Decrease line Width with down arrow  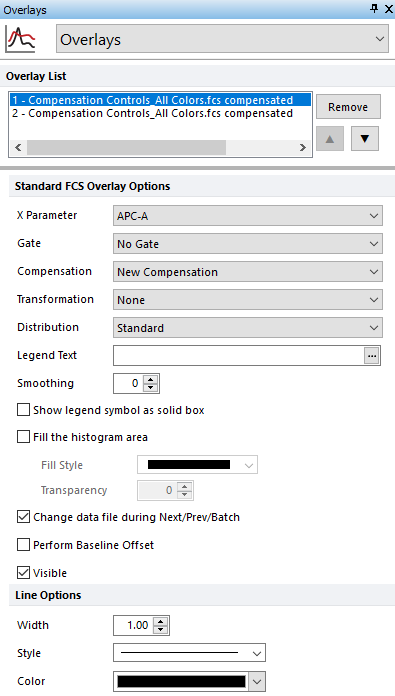click(161, 630)
